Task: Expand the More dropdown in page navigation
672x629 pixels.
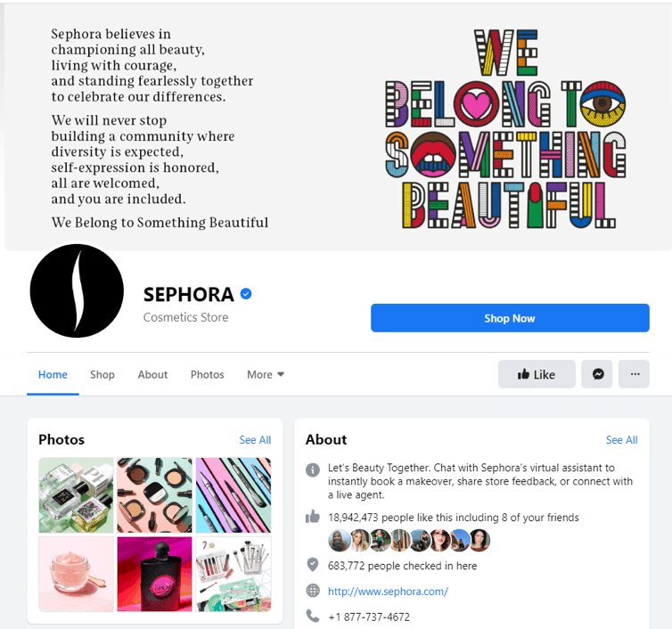Action: (x=266, y=374)
